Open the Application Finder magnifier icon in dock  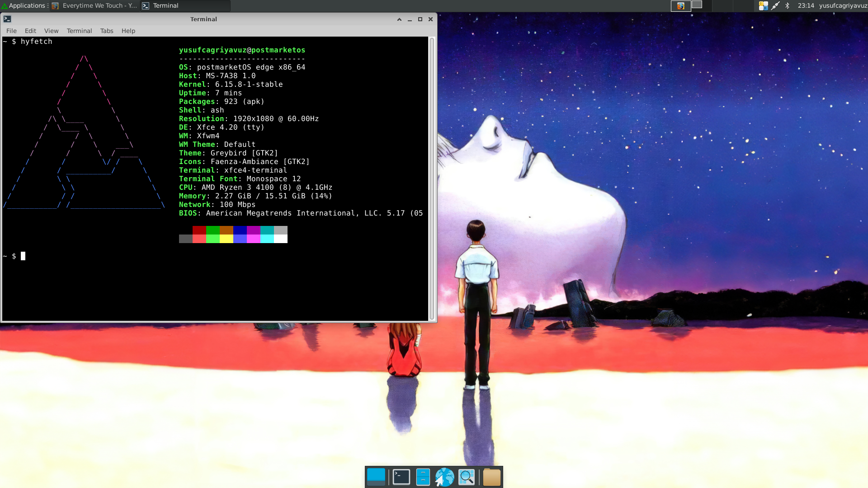point(467,477)
